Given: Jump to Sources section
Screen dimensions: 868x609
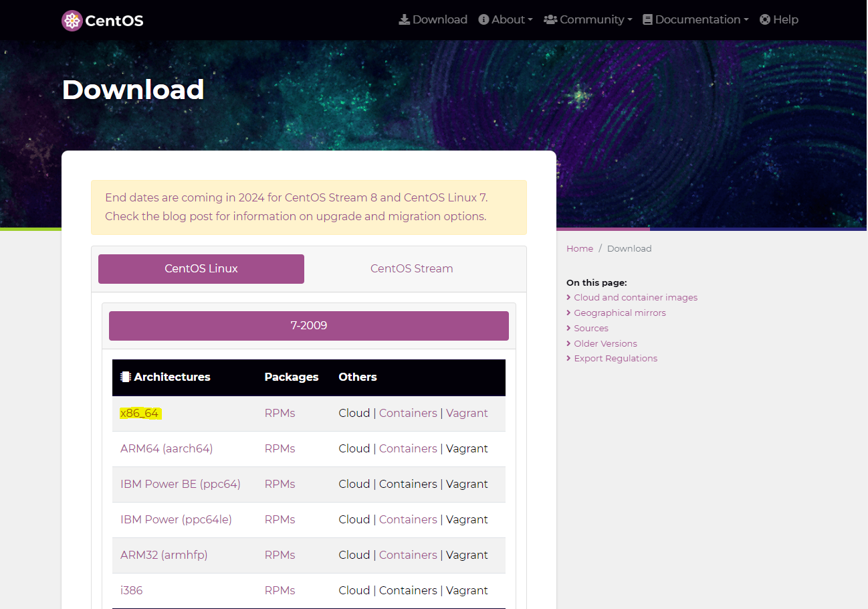Looking at the screenshot, I should [x=591, y=328].
